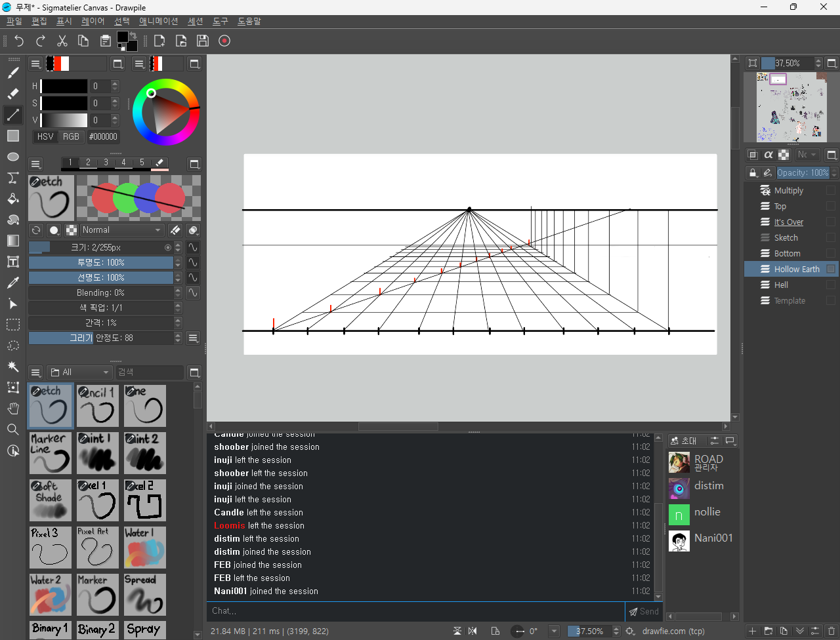Screen dimensions: 840x640
Task: Toggle visibility checkbox for Multiply layer
Action: click(831, 190)
